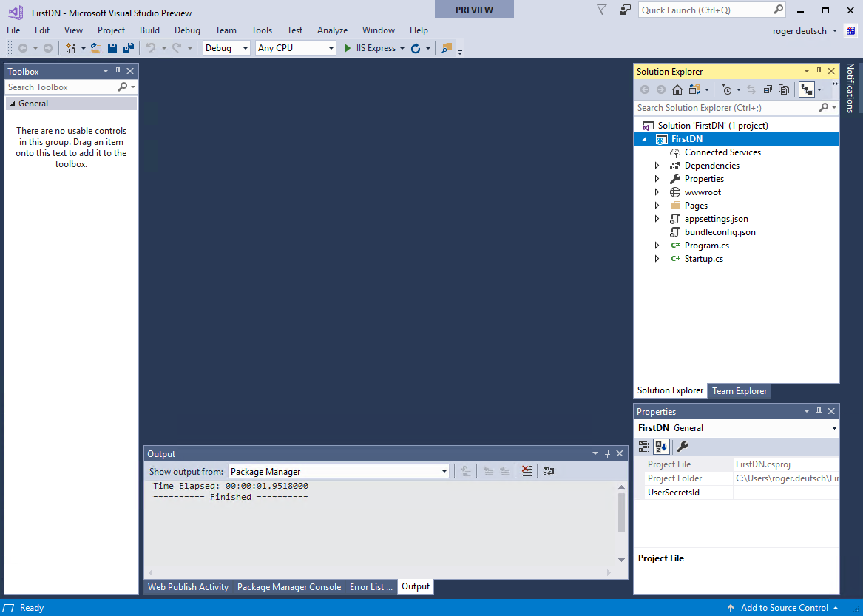Click the Show All Files icon in Solution Explorer
This screenshot has height=616, width=863.
(x=785, y=89)
